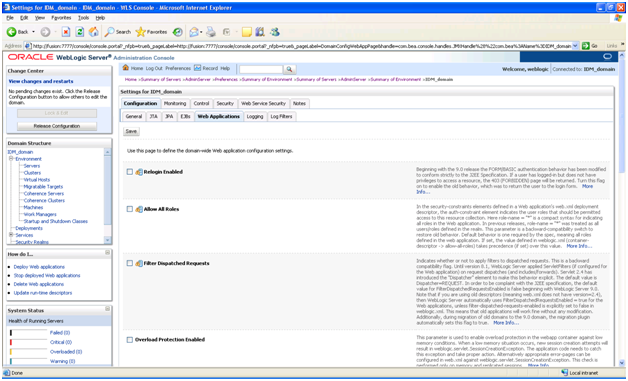The image size is (628, 381).
Task: Click the Print toolbar icon
Action: pyautogui.click(x=211, y=32)
